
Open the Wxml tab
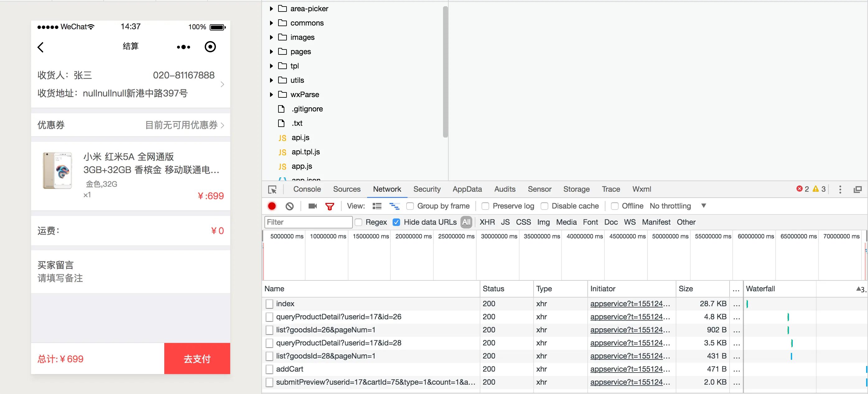642,189
